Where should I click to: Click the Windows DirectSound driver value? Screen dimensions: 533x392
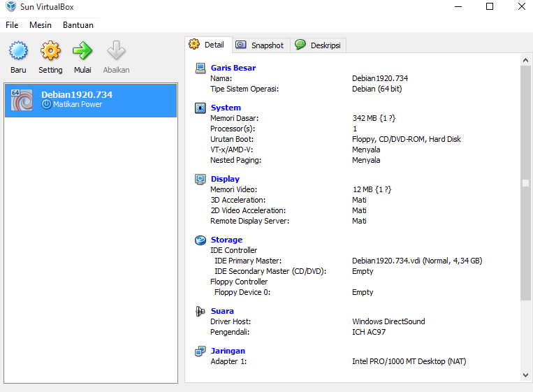click(388, 321)
